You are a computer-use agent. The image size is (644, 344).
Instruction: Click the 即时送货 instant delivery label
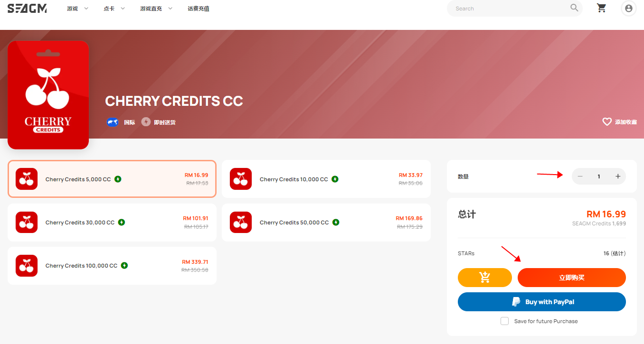[x=165, y=122]
